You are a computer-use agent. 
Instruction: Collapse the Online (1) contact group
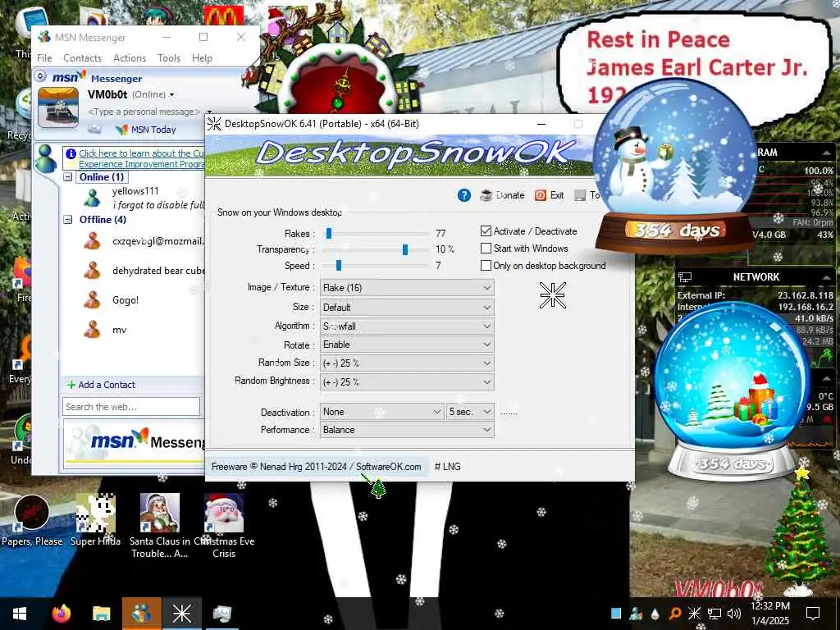(x=67, y=177)
